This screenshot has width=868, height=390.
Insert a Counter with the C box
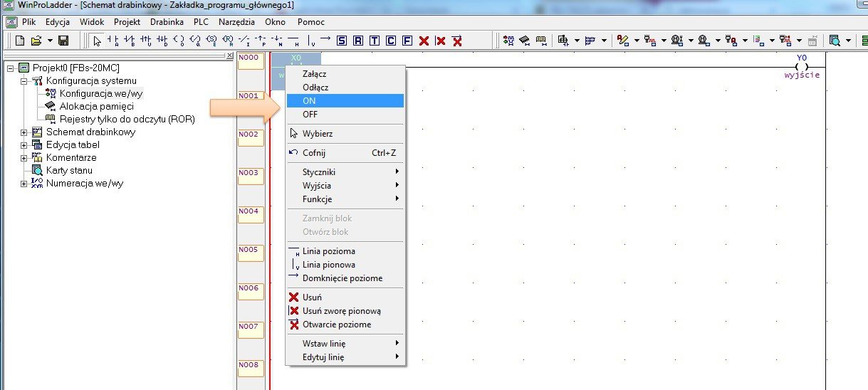pos(391,41)
